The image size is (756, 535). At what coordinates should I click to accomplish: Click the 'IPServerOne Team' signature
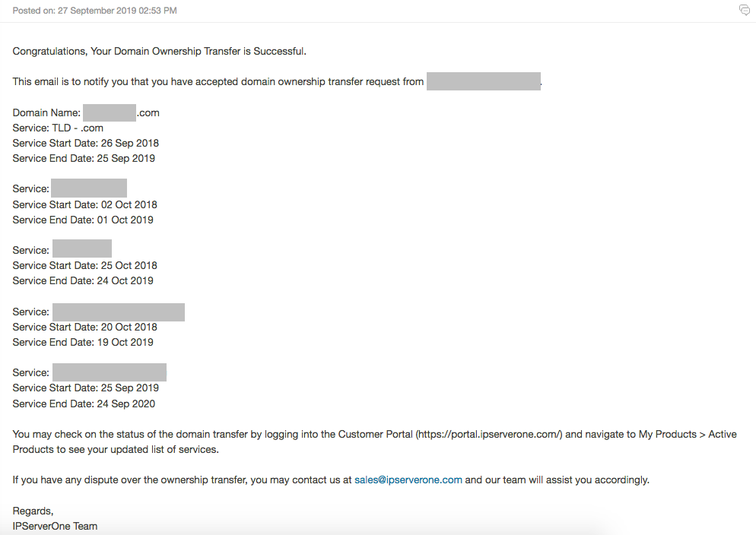click(x=55, y=527)
